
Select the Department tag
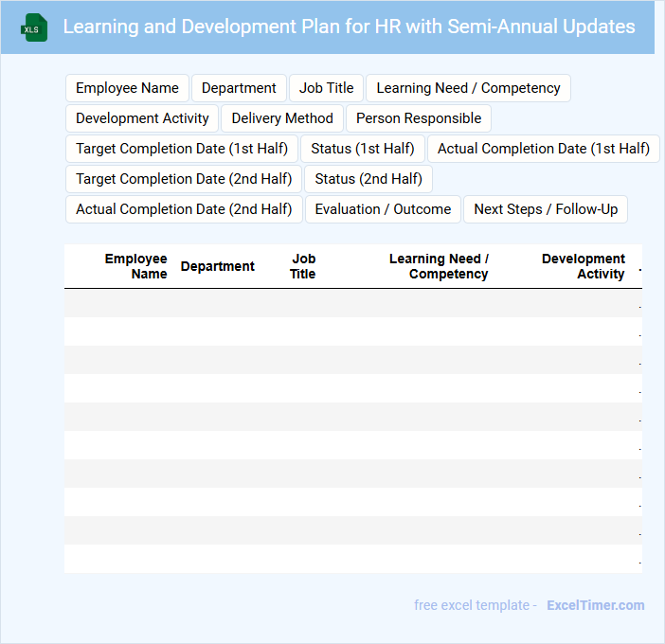tap(239, 88)
